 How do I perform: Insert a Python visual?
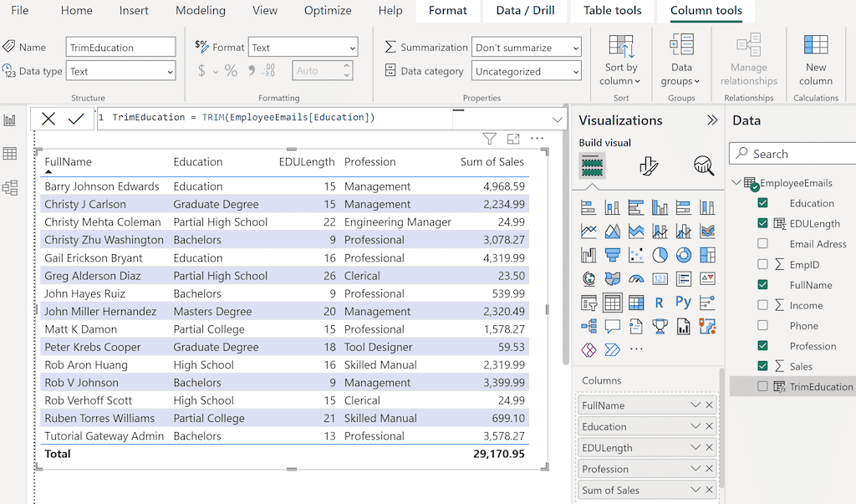coord(685,301)
